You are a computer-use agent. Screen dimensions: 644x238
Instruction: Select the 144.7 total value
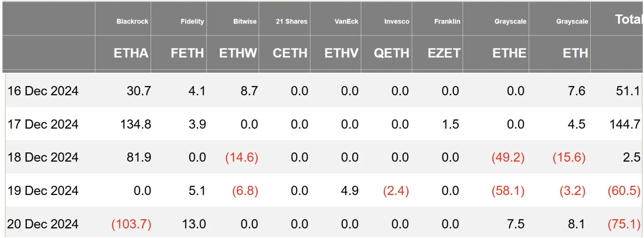coord(625,124)
